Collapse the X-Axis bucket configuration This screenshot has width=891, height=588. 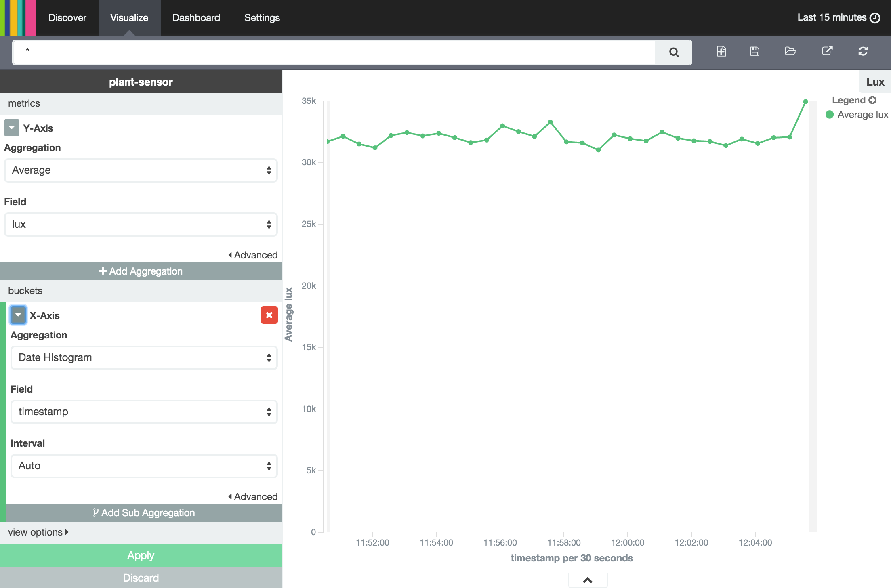18,315
